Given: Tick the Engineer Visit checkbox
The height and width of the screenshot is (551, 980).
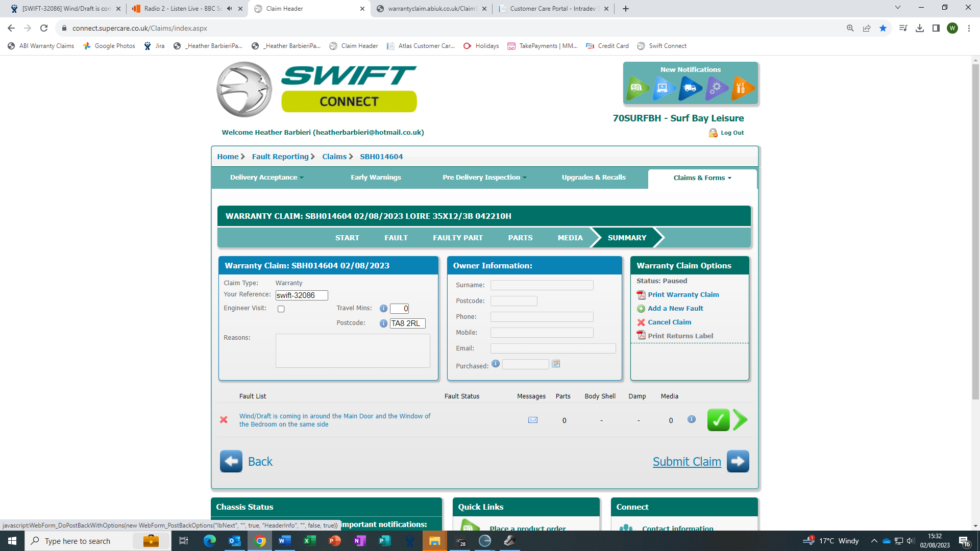Looking at the screenshot, I should [x=281, y=309].
